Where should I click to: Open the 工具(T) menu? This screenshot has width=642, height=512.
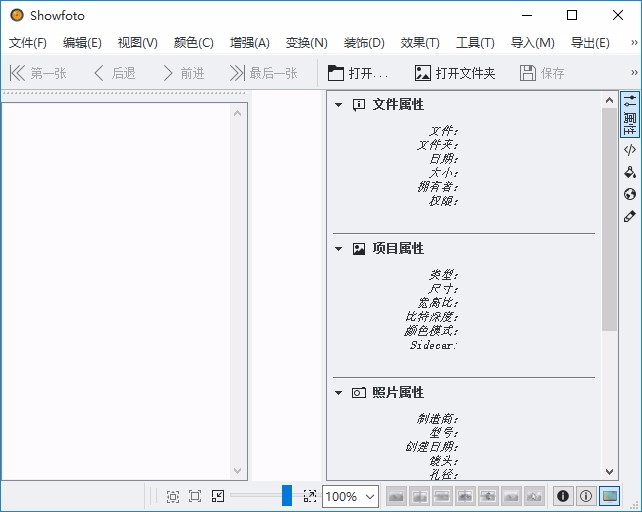[x=475, y=43]
